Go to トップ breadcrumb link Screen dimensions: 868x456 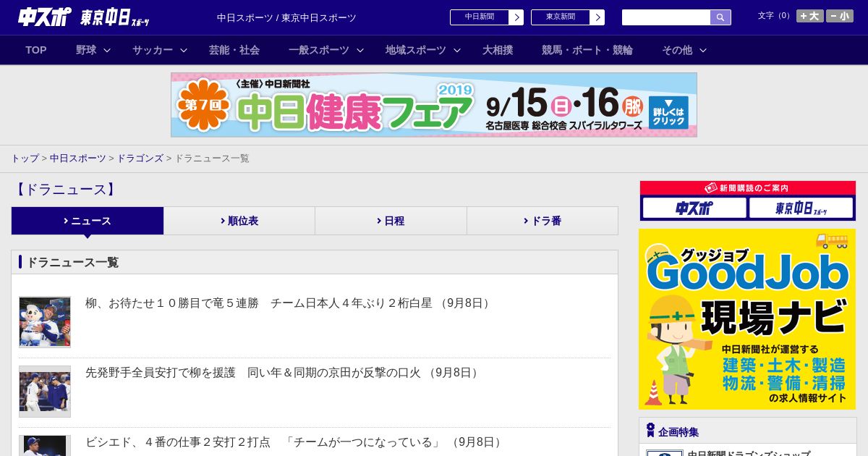click(x=25, y=159)
